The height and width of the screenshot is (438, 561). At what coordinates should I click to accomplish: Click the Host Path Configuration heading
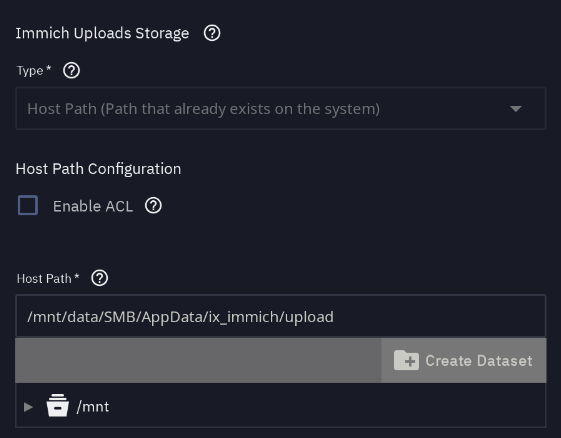pos(98,169)
